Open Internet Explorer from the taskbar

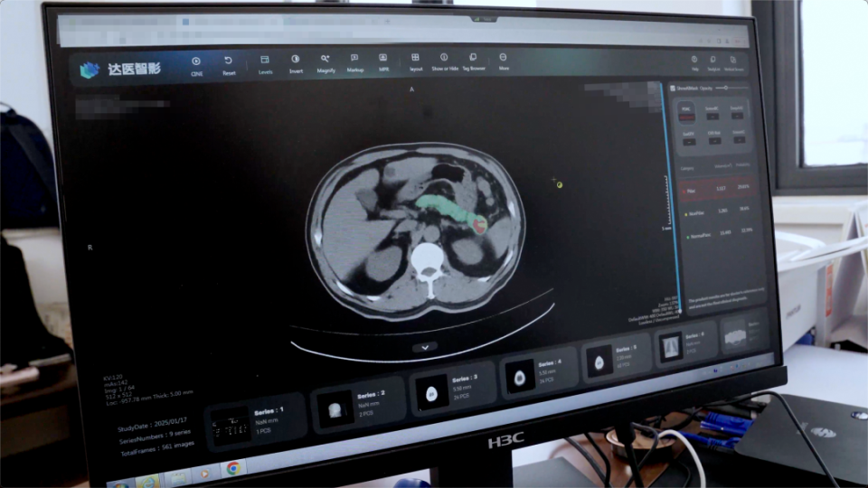pos(148,482)
